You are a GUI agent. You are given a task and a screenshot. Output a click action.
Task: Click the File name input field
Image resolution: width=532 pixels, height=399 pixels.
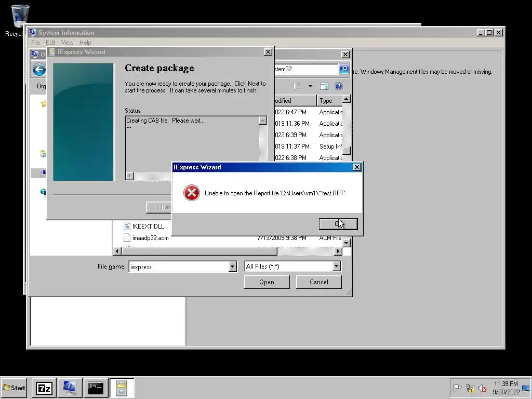pyautogui.click(x=179, y=267)
